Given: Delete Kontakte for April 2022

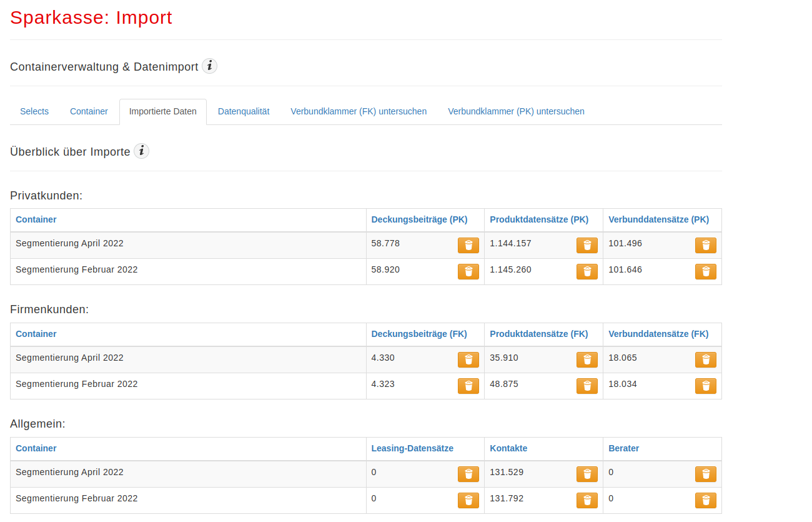Looking at the screenshot, I should coord(587,474).
